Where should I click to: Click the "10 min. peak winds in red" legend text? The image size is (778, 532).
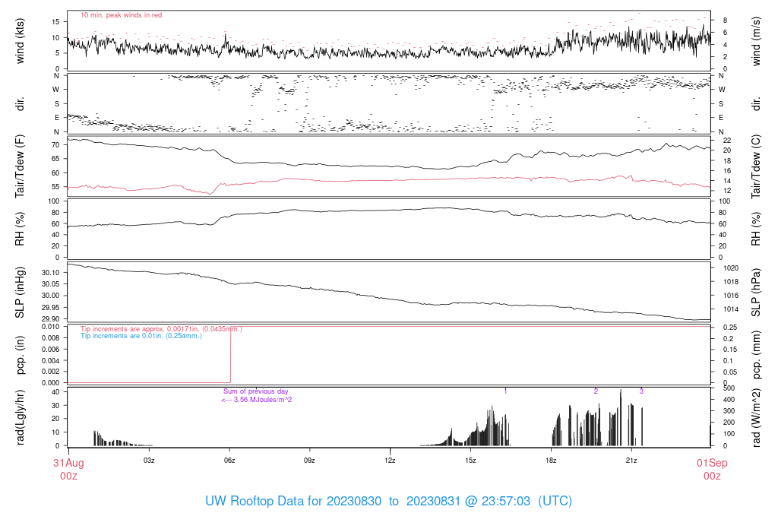121,15
